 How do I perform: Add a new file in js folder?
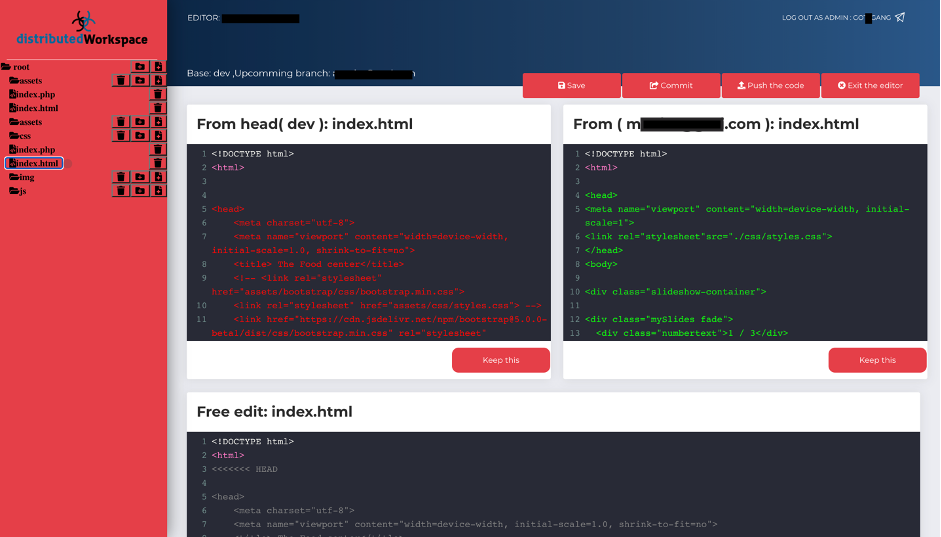click(158, 191)
